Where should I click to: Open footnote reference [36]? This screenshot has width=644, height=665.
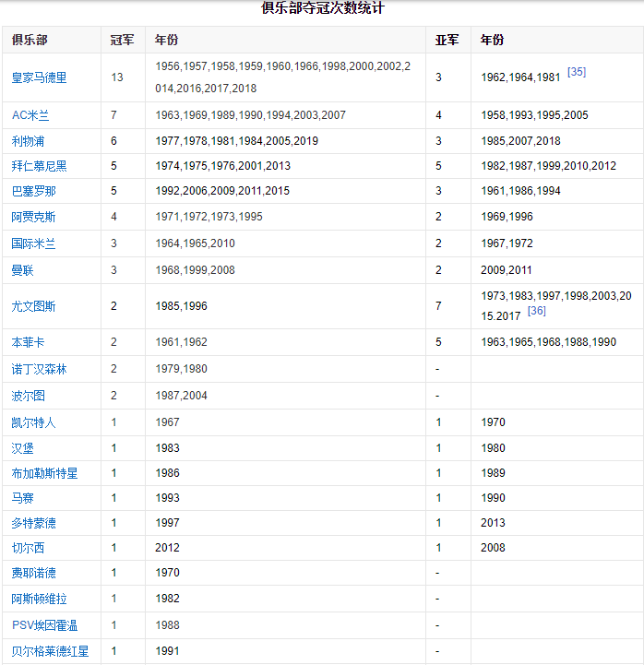click(537, 311)
